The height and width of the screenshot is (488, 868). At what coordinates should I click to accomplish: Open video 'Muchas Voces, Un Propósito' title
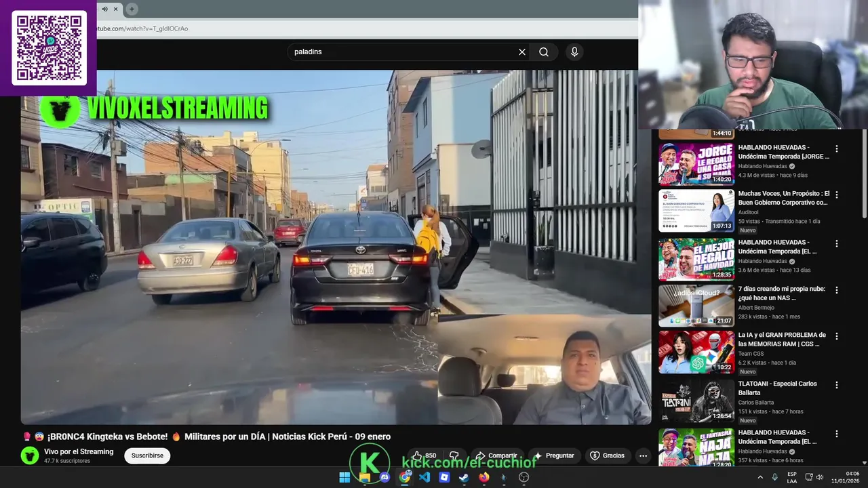(x=783, y=198)
